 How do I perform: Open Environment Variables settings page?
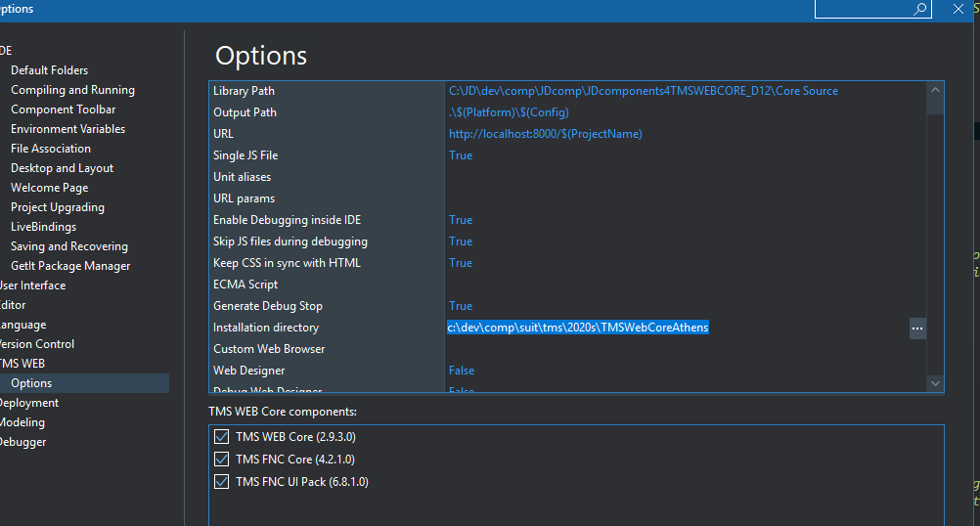67,129
